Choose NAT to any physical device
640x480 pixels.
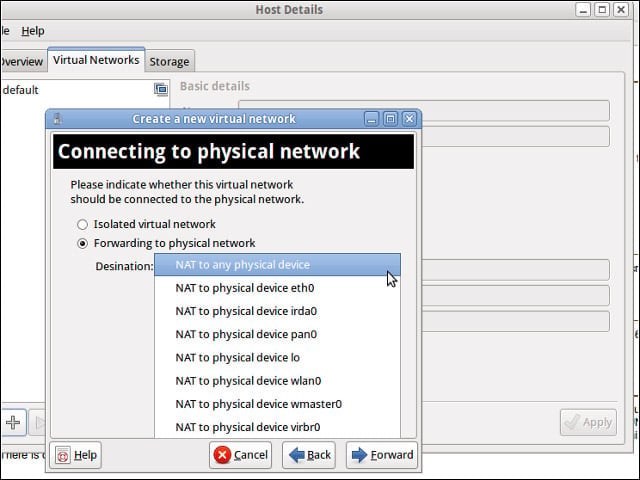[x=277, y=265]
